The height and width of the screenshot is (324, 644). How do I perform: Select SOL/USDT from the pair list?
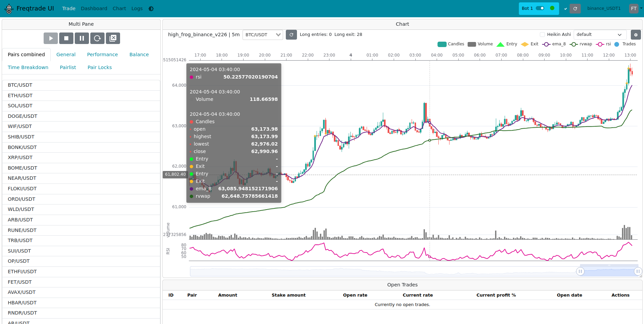(20, 106)
